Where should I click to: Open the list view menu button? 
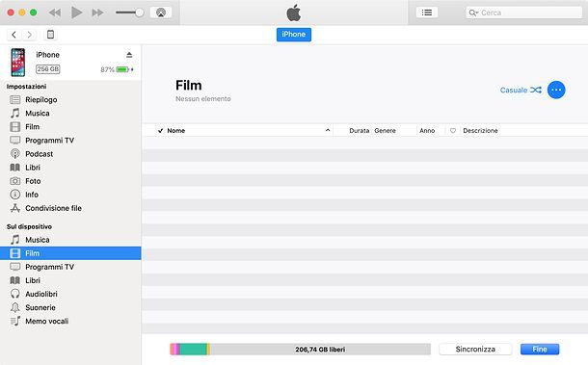tap(427, 13)
